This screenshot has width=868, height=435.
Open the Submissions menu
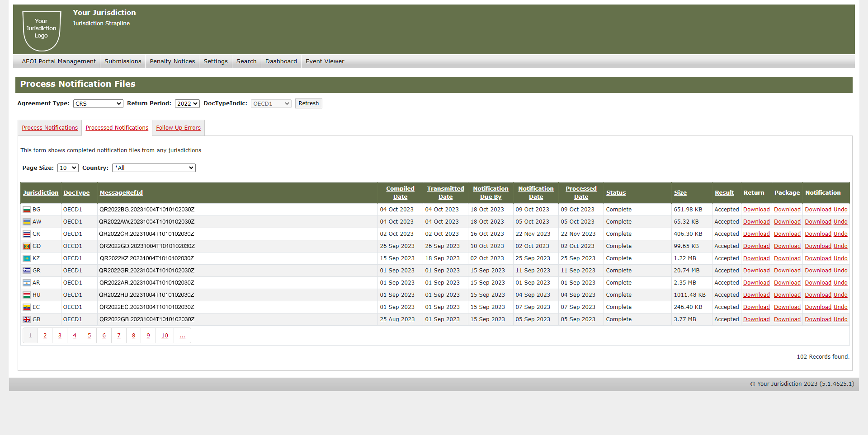(x=123, y=61)
